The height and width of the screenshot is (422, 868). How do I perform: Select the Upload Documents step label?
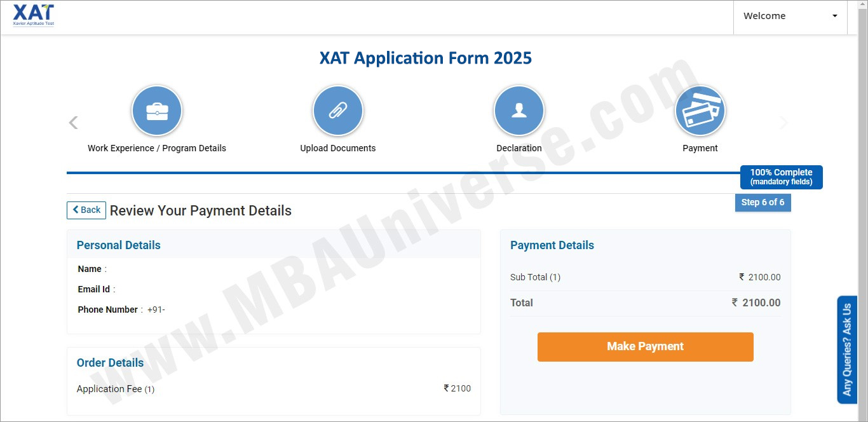(x=338, y=148)
